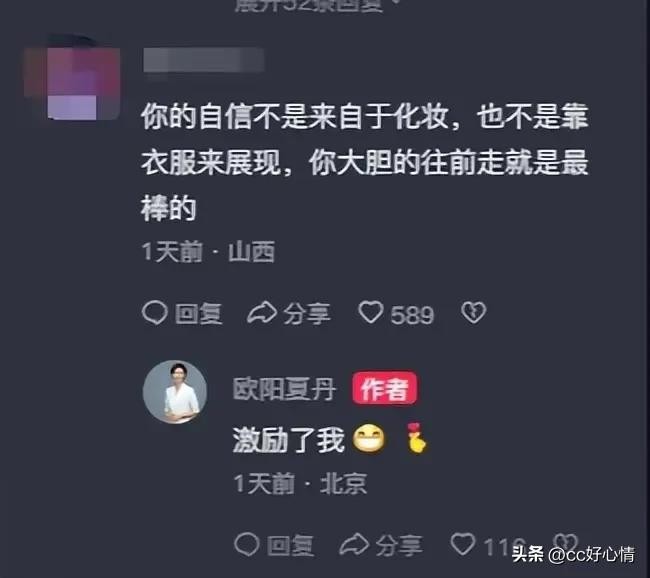
Task: Click the 分享 text under first comment
Action: 307,313
